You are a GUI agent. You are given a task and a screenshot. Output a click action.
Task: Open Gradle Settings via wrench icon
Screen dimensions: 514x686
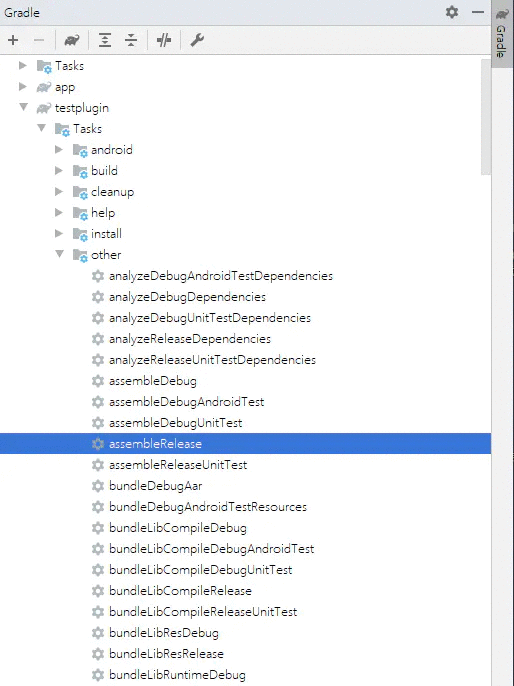click(x=197, y=40)
